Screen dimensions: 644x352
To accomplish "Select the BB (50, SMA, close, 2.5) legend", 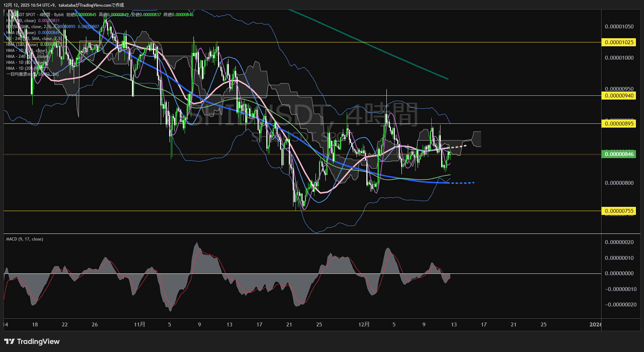I will click(x=29, y=27).
